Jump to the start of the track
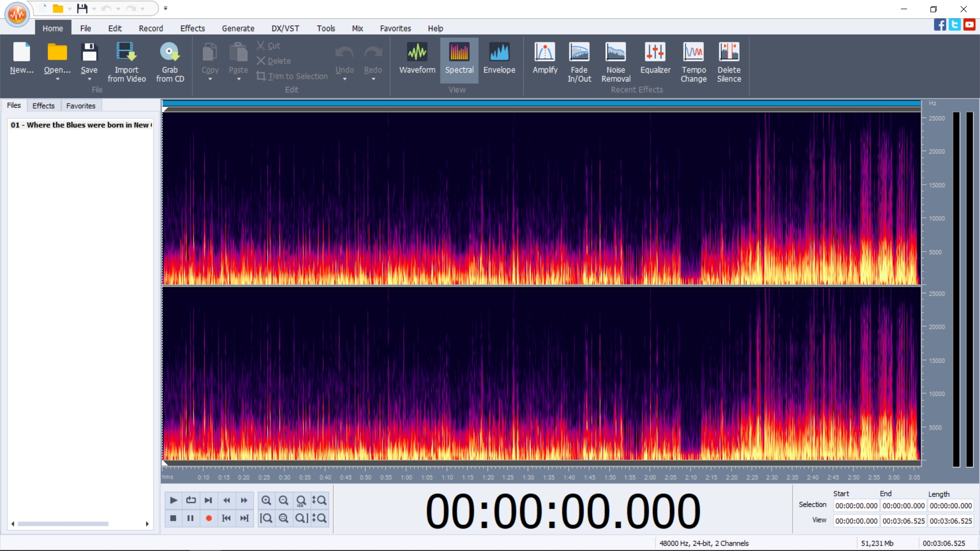This screenshot has width=980, height=551. [x=227, y=518]
